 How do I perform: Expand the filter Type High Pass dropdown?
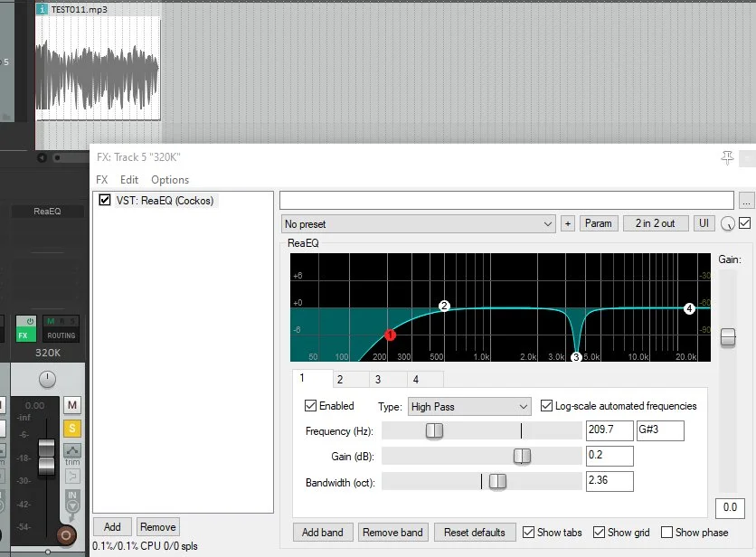tap(469, 407)
